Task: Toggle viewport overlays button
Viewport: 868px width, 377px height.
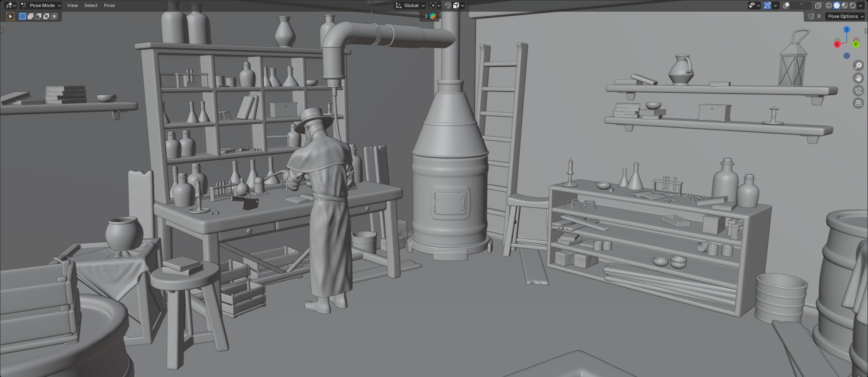Action: tap(786, 5)
